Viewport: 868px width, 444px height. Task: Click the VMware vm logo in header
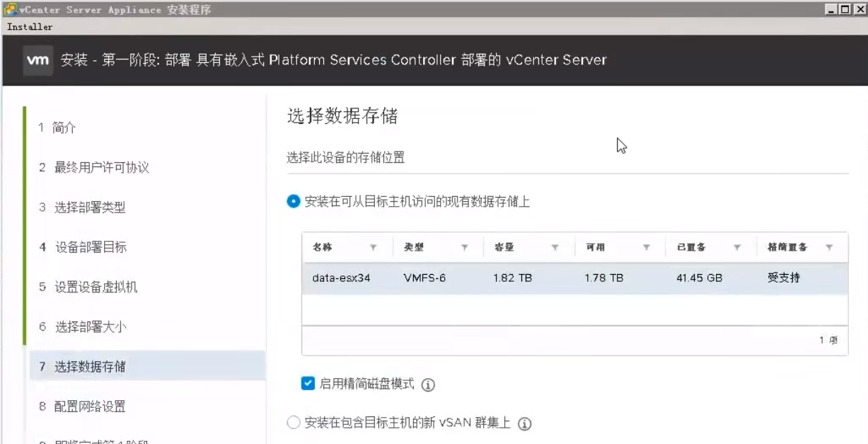(x=38, y=61)
